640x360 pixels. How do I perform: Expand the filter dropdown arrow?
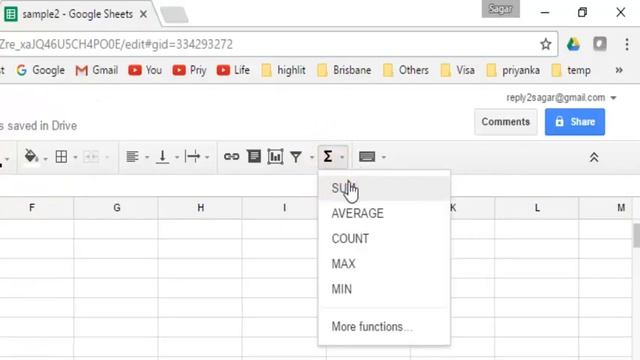[x=311, y=158]
